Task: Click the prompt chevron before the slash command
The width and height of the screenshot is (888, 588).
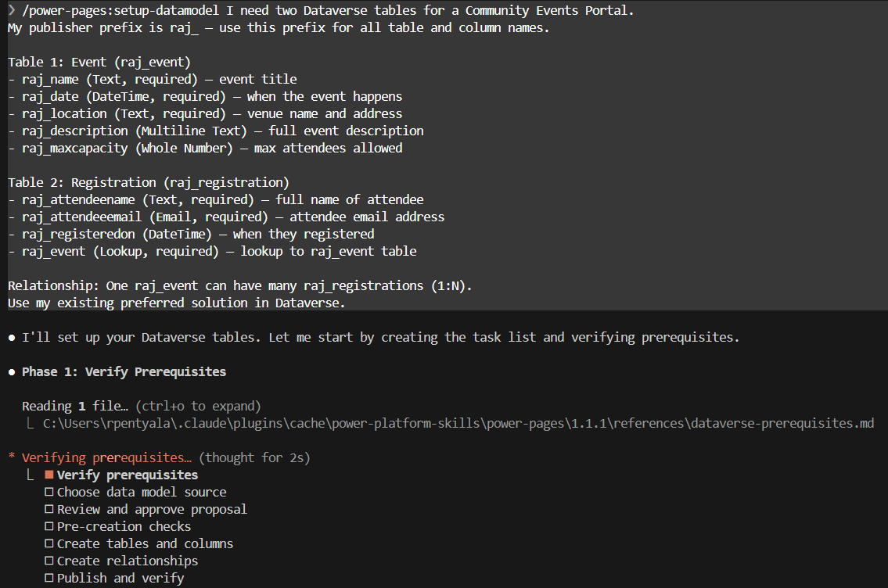Action: point(12,10)
